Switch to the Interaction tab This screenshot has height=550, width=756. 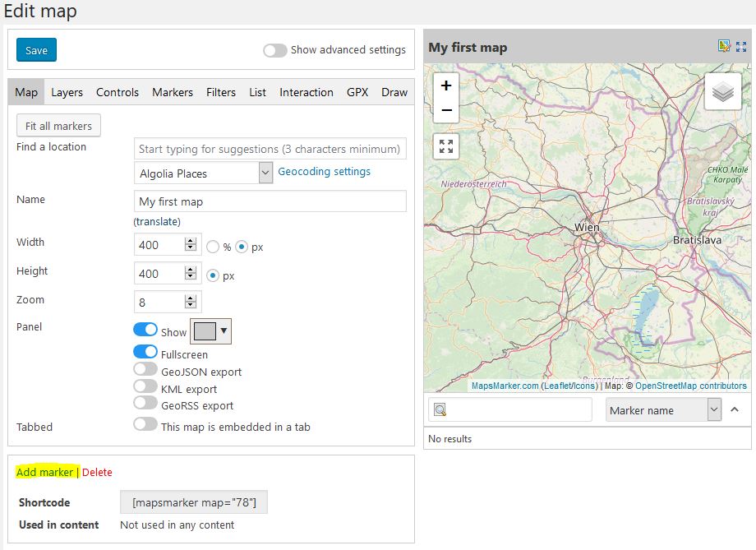pyautogui.click(x=307, y=92)
